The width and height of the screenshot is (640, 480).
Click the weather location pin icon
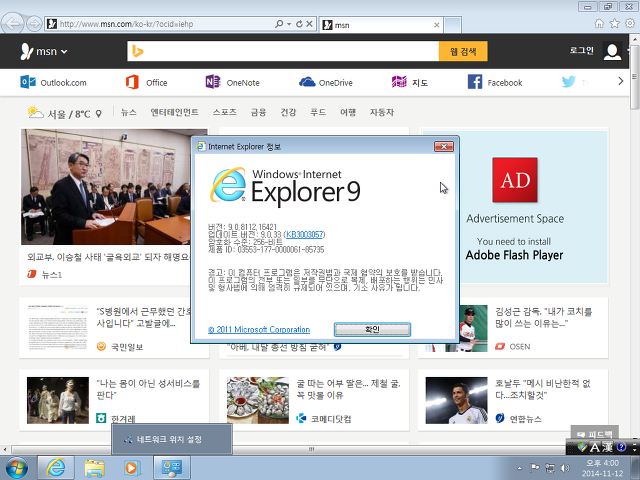click(x=98, y=114)
